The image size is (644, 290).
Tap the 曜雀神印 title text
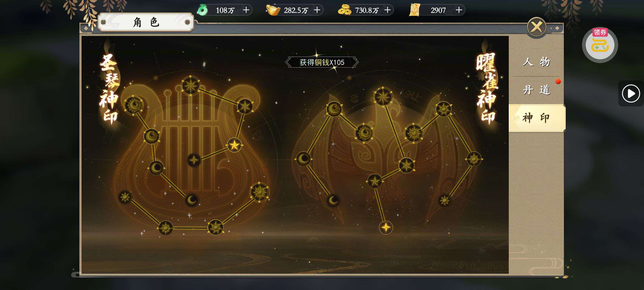tap(487, 89)
